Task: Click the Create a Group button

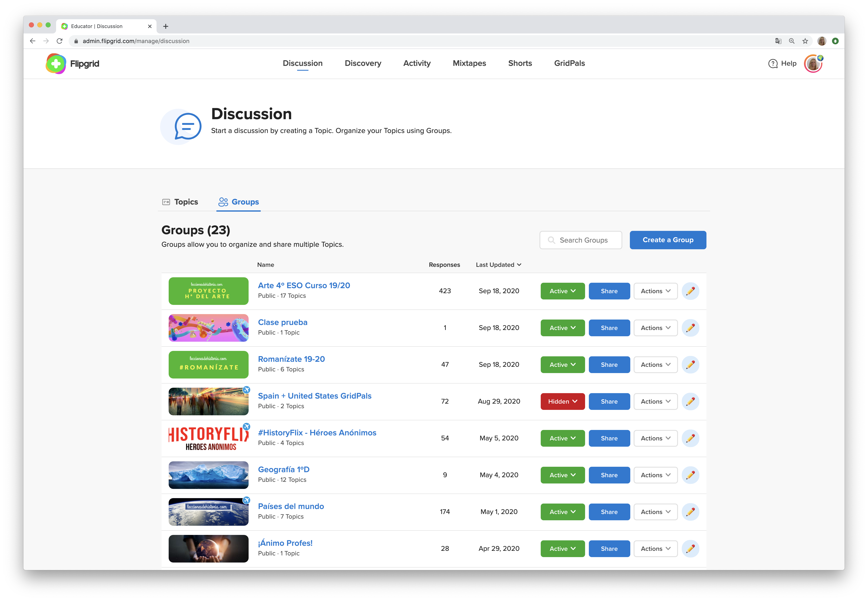Action: point(668,240)
